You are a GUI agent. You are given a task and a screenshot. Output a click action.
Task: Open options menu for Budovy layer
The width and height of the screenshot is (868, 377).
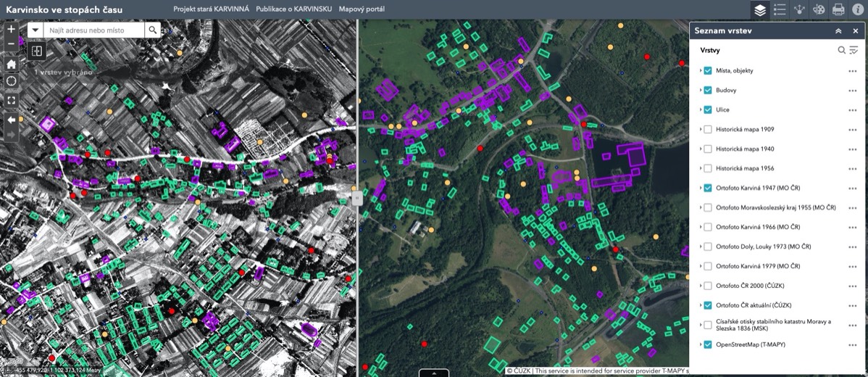852,90
